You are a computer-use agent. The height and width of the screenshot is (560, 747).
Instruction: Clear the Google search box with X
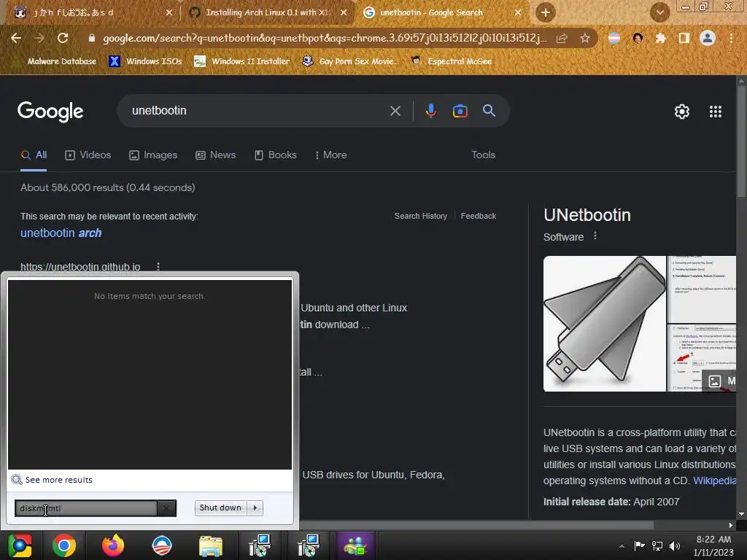click(x=395, y=111)
